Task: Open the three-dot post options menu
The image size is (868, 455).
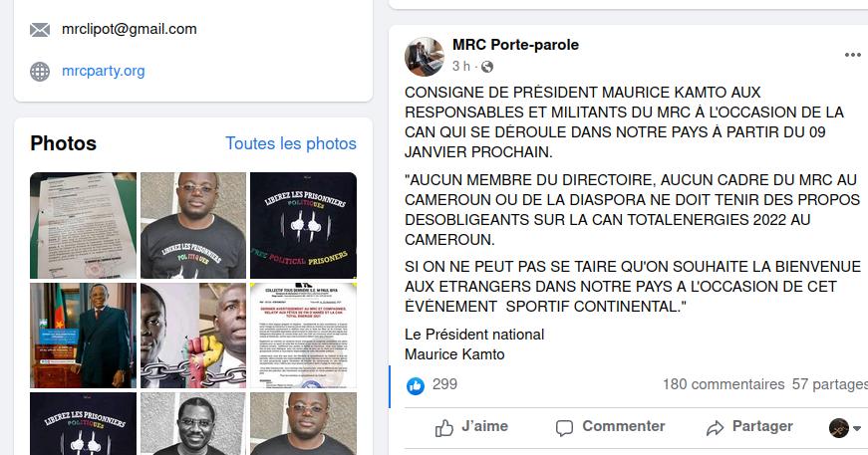Action: [852, 55]
